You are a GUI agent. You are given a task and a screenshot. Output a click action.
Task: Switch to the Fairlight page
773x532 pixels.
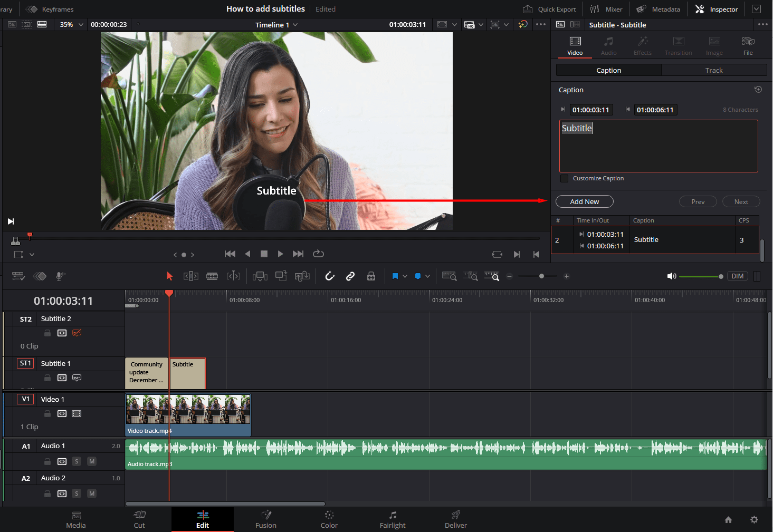pos(393,519)
